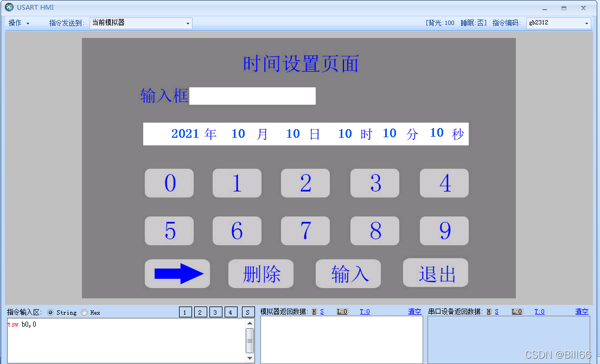Viewport: 600px width, 364px height.
Task: Minimize the USART HMI window
Action: pyautogui.click(x=545, y=8)
